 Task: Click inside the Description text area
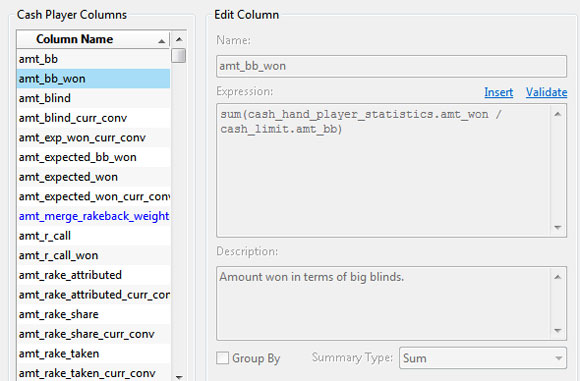click(383, 303)
